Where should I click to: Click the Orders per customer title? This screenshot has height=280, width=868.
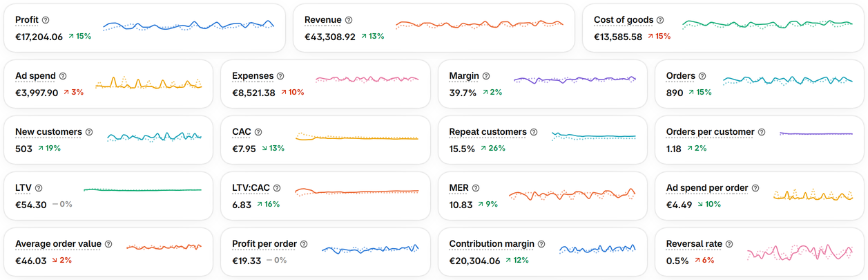click(711, 132)
